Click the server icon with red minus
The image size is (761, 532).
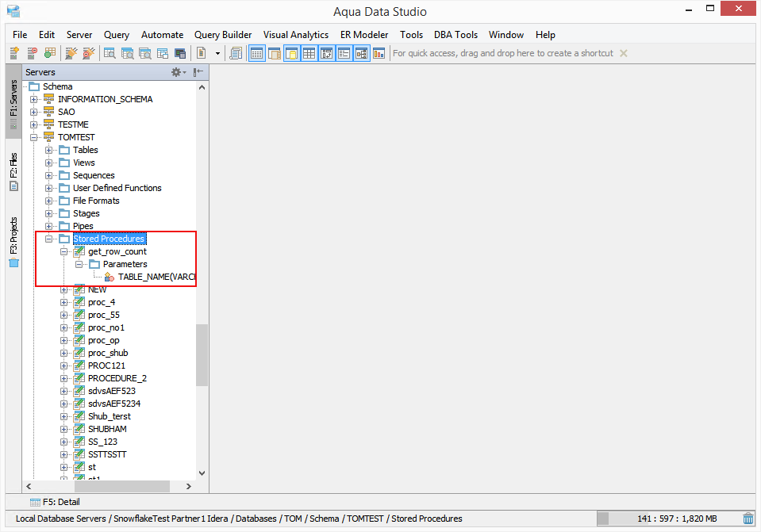pos(32,53)
